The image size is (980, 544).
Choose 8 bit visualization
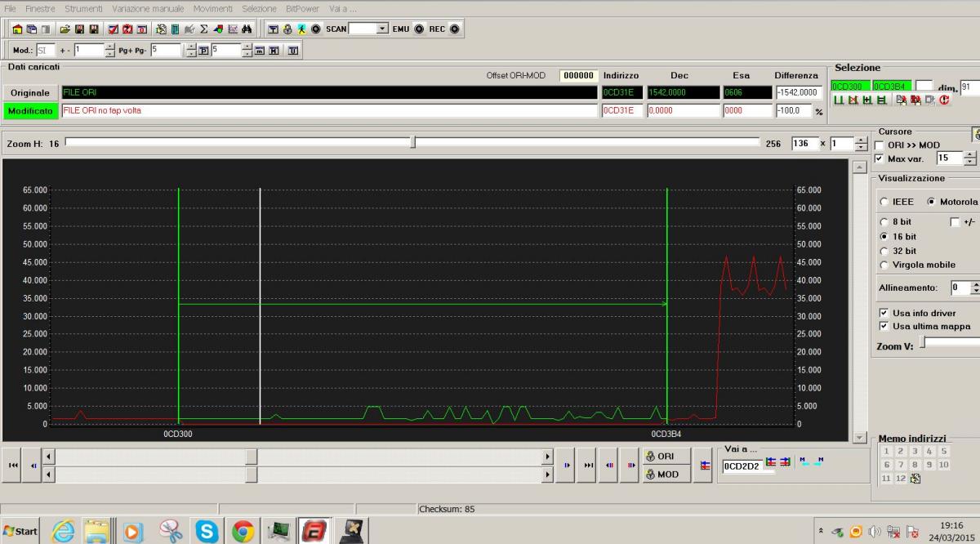point(884,221)
